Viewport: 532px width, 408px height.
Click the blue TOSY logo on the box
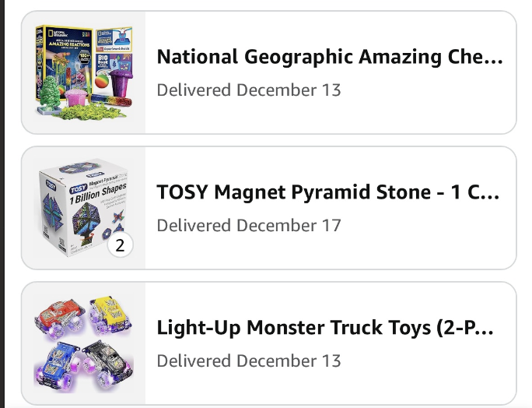78,189
